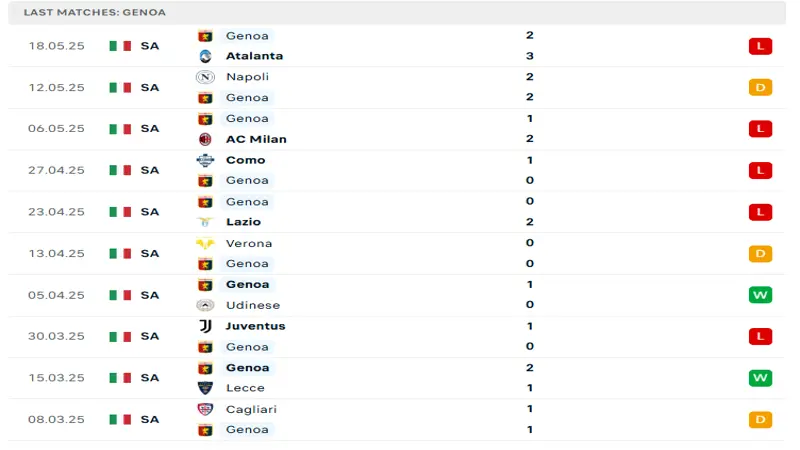800x450 pixels.
Task: Click the Napoli club crest icon
Action: pos(205,77)
